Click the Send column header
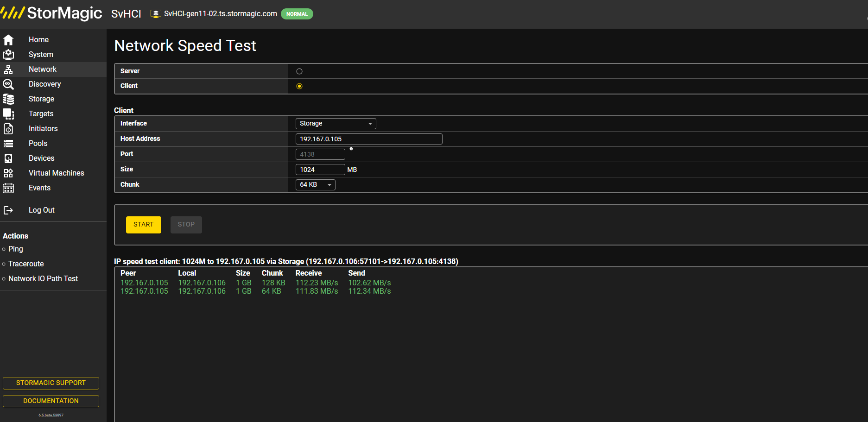This screenshot has height=422, width=868. (357, 273)
